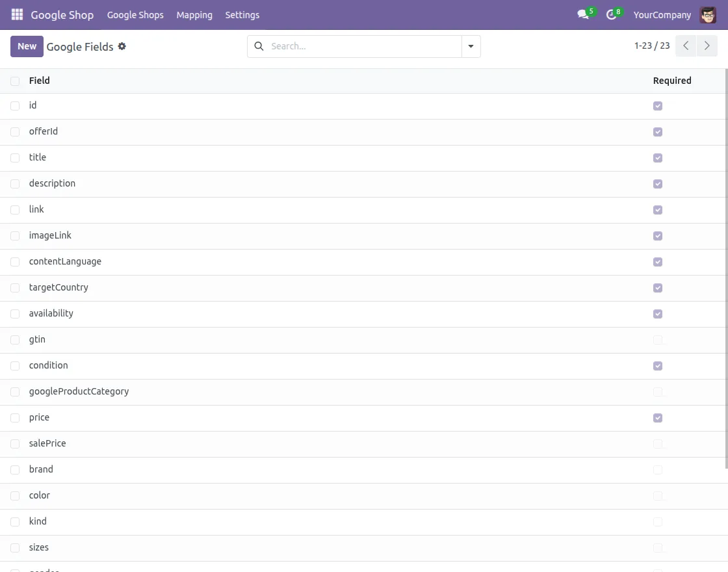This screenshot has width=728, height=572.
Task: Open the main apps grid menu
Action: pyautogui.click(x=17, y=14)
